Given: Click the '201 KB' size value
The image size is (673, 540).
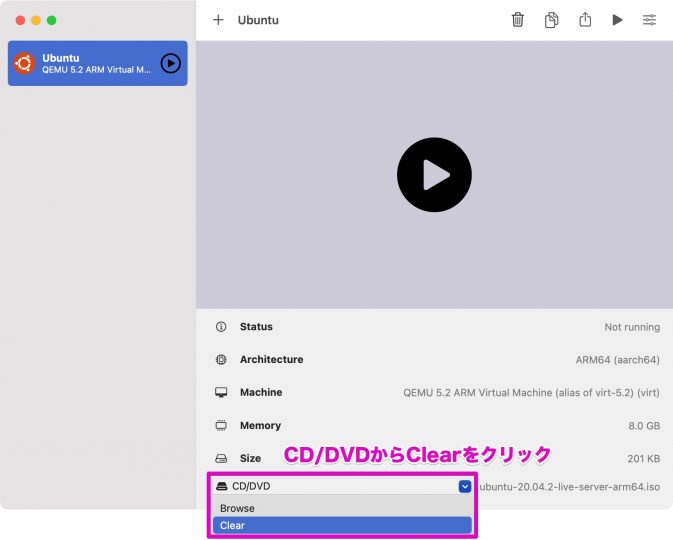Looking at the screenshot, I should [x=644, y=458].
